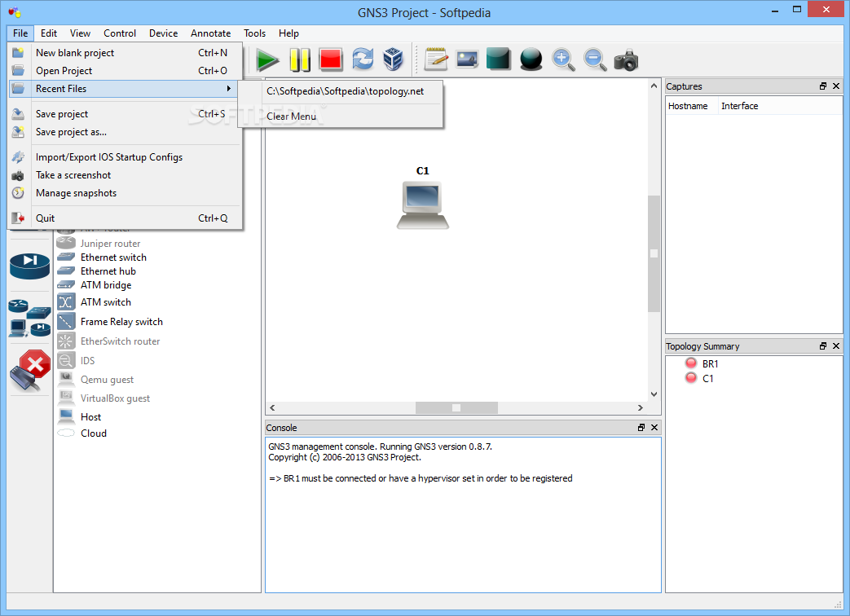The height and width of the screenshot is (616, 850).
Task: Close the Console panel
Action: pos(654,428)
